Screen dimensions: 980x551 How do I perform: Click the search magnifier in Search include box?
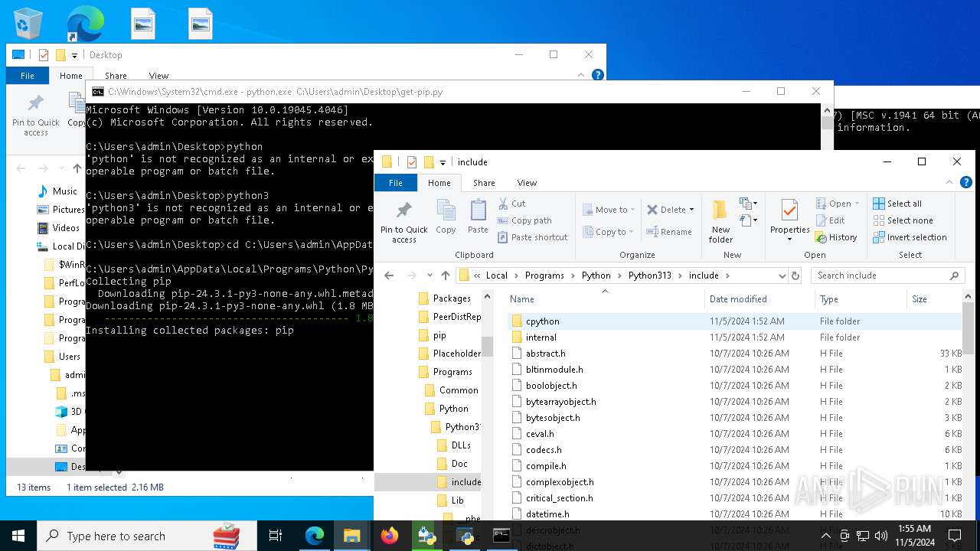(954, 275)
